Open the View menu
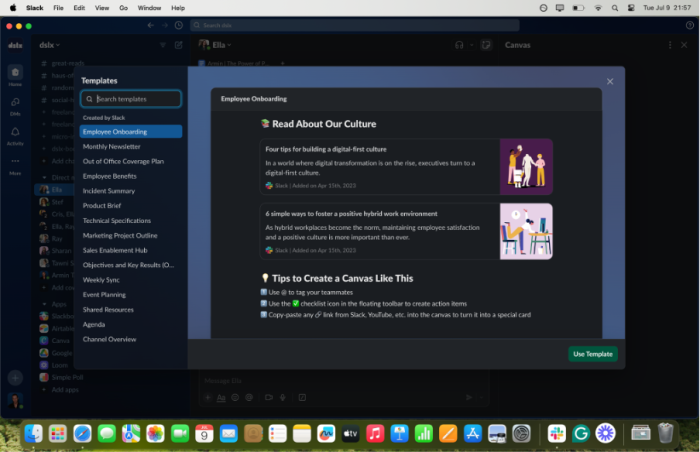 pos(102,8)
